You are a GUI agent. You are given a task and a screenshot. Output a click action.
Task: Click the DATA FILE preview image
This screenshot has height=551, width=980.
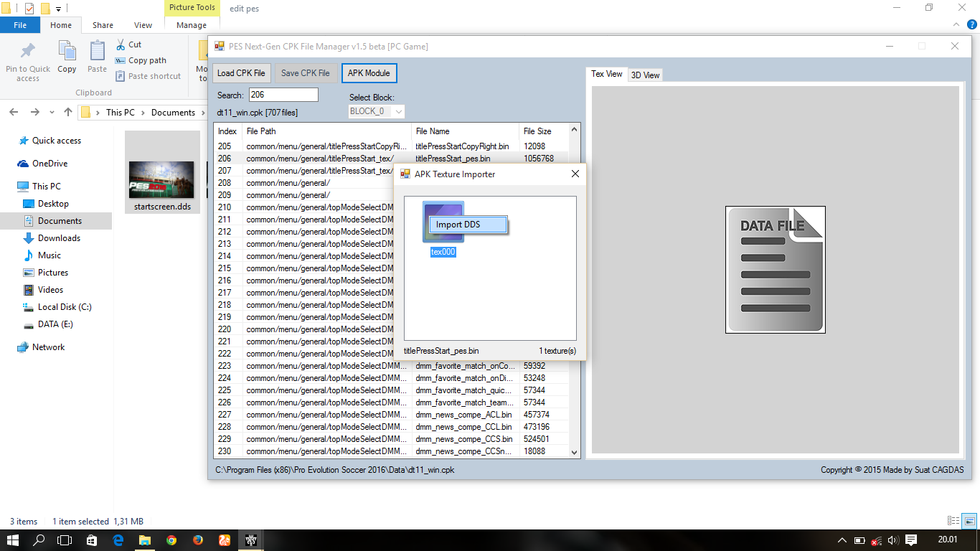[x=776, y=270]
